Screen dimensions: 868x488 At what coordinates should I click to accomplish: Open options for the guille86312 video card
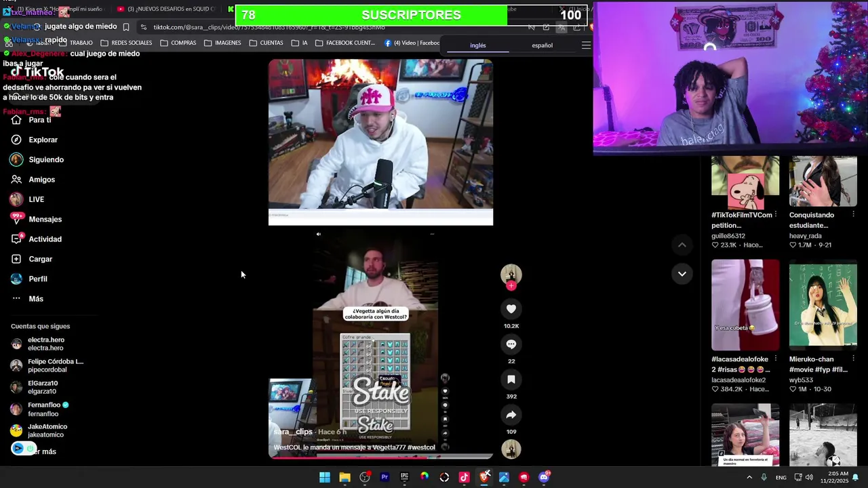[x=776, y=215]
